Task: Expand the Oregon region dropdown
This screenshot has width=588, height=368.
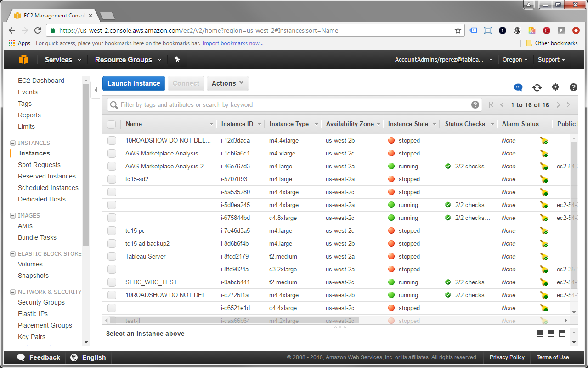Action: pyautogui.click(x=515, y=60)
